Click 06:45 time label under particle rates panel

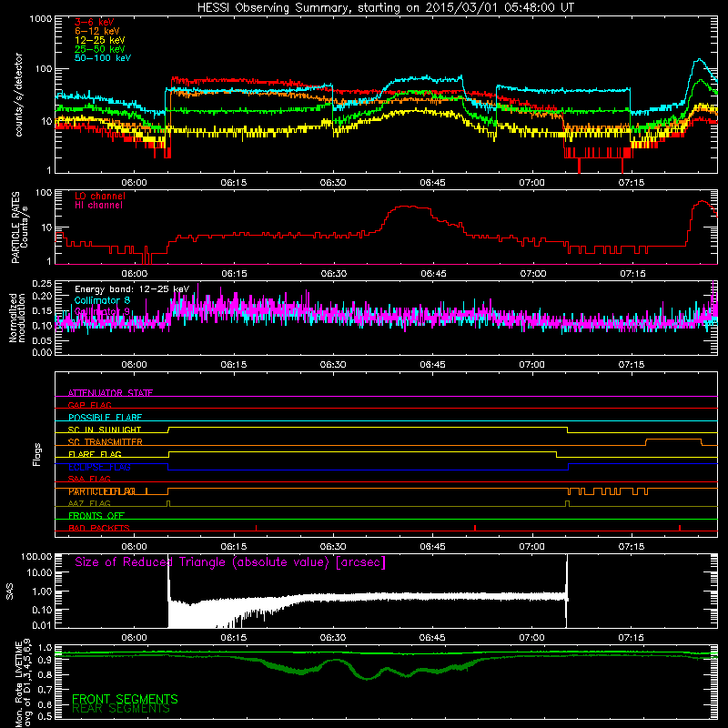433,274
